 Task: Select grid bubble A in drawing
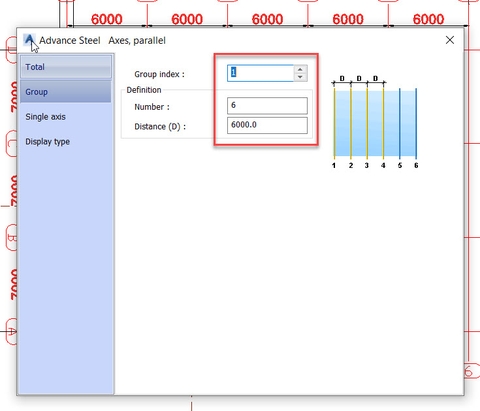(11, 331)
